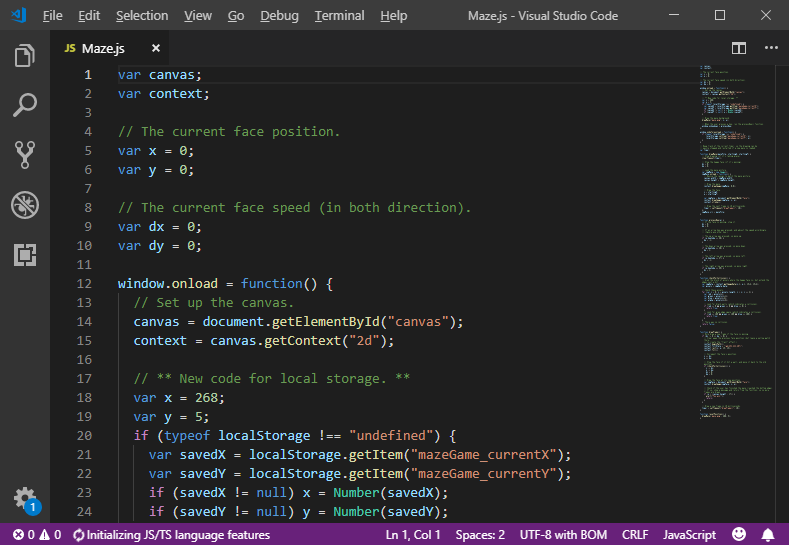Change language mode via JavaScript

[689, 534]
